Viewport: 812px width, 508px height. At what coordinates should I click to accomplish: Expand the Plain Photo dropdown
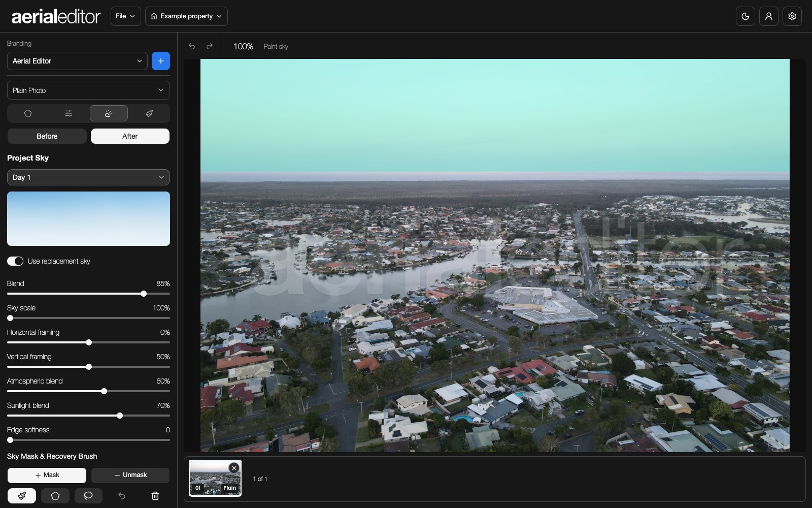pyautogui.click(x=88, y=90)
